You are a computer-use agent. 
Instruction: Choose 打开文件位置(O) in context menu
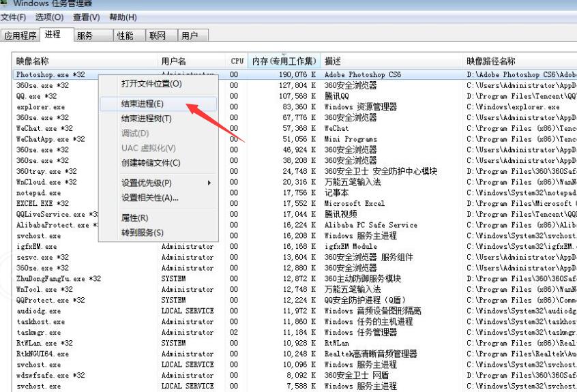159,83
